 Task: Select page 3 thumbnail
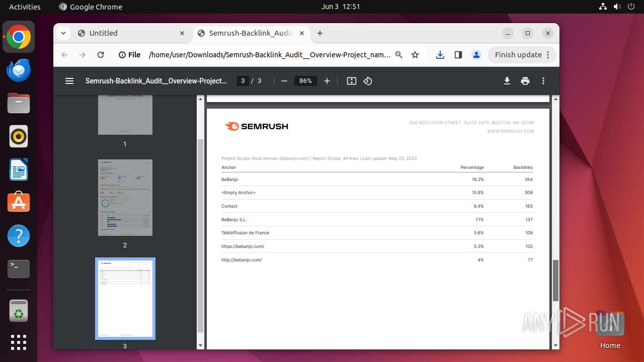pyautogui.click(x=125, y=299)
